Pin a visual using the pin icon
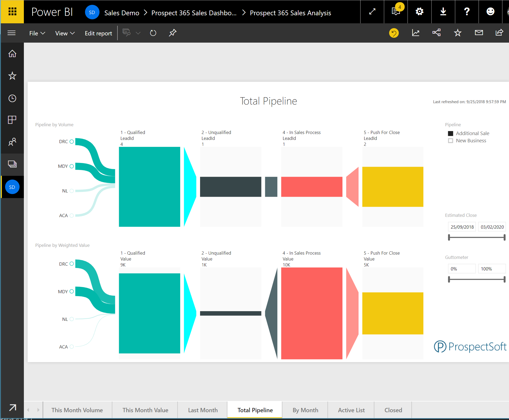The image size is (509, 420). click(x=172, y=33)
